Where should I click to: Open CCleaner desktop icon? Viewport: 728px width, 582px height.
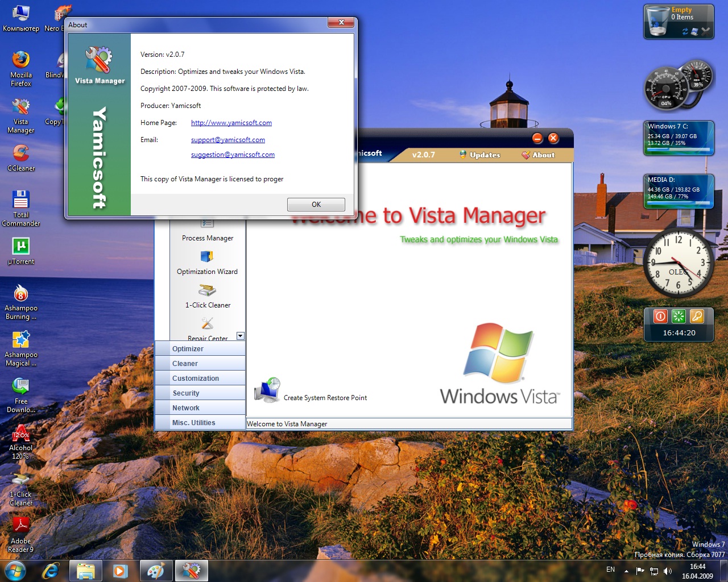click(x=21, y=157)
